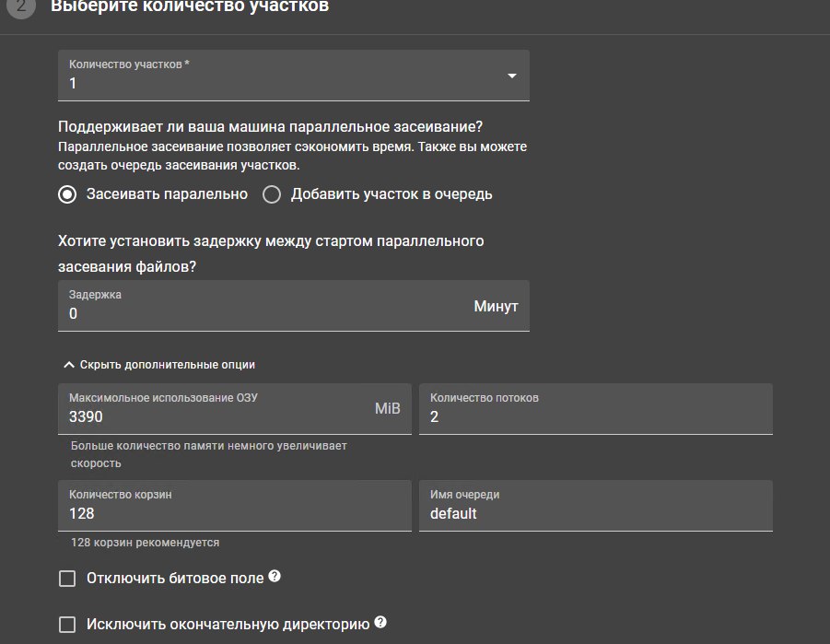Click the Выберите количество участков heading
Viewport: 830px width, 644px height.
tap(189, 7)
